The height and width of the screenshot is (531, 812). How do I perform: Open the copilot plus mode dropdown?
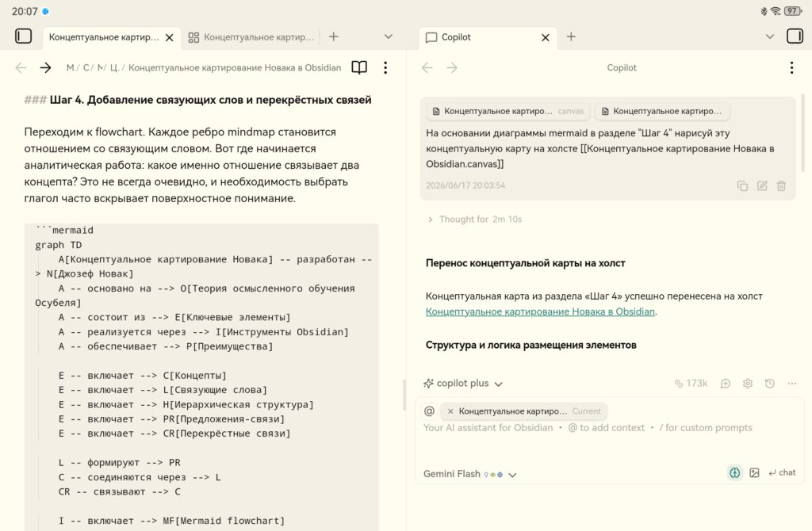click(462, 384)
